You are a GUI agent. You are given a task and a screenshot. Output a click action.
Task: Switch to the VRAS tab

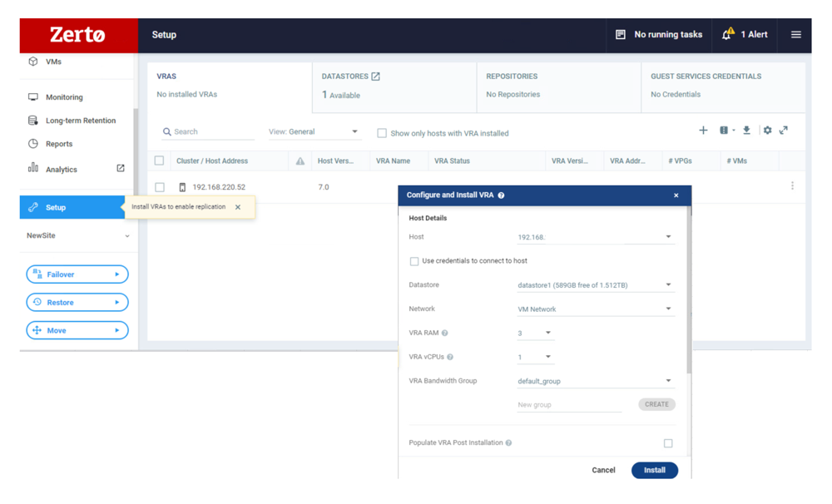pyautogui.click(x=230, y=87)
